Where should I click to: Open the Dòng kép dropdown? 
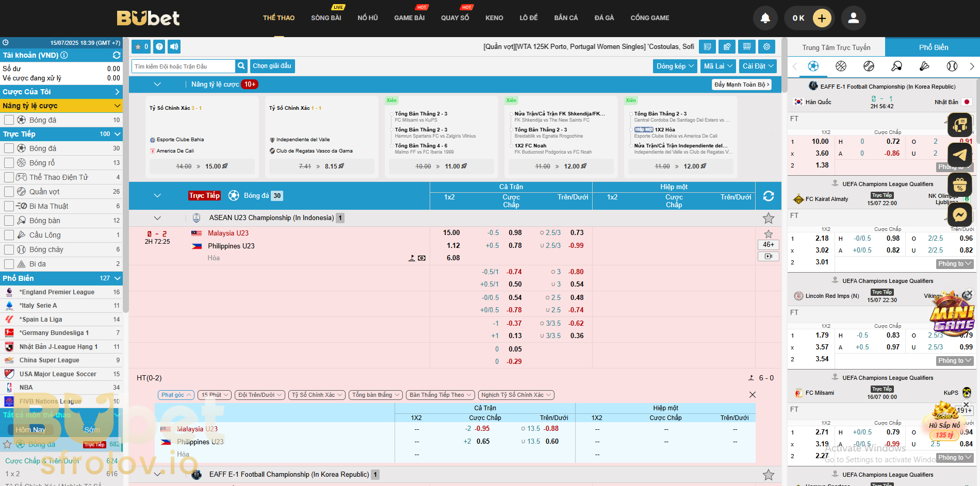pyautogui.click(x=675, y=66)
